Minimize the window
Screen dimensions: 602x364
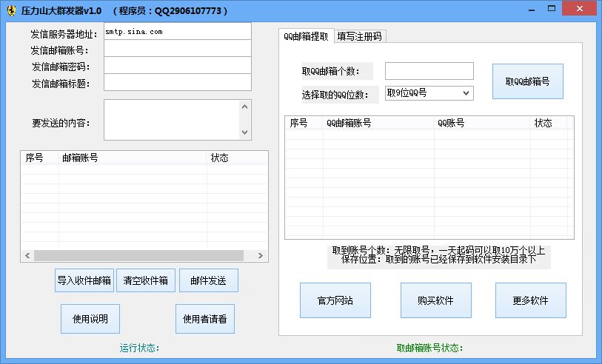532,9
